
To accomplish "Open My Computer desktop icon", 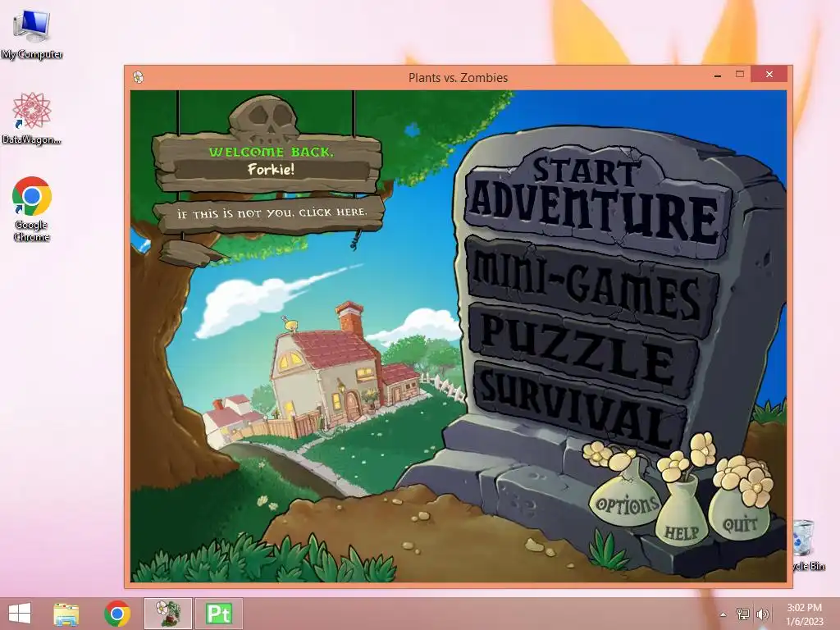I will point(32,34).
